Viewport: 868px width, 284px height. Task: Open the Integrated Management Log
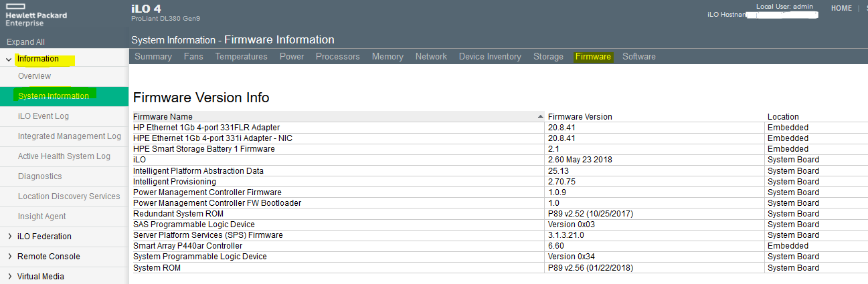(70, 136)
